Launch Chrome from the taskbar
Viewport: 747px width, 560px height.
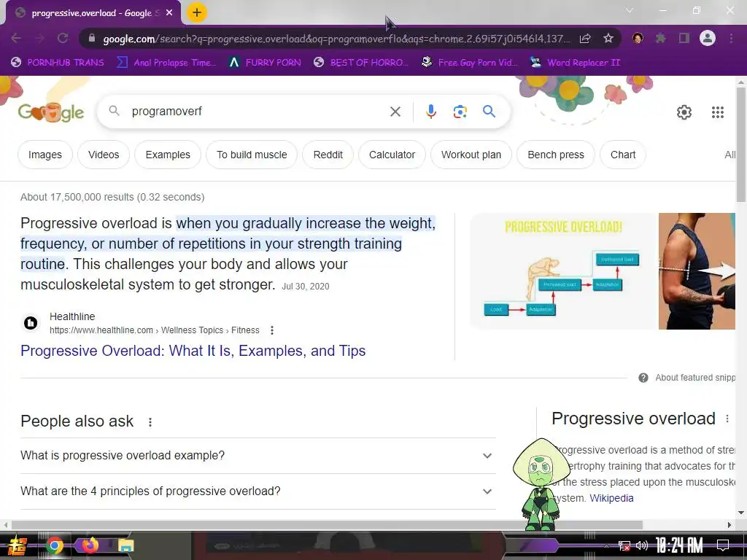click(54, 545)
